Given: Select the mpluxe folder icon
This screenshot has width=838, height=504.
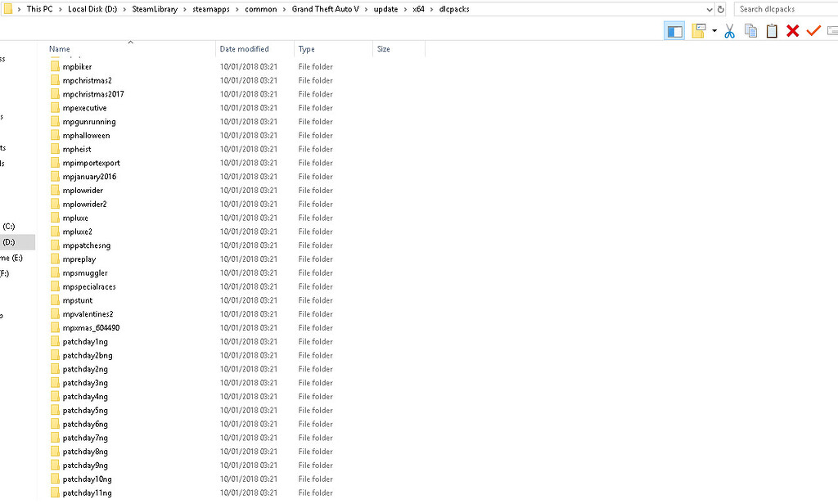Looking at the screenshot, I should [x=55, y=218].
